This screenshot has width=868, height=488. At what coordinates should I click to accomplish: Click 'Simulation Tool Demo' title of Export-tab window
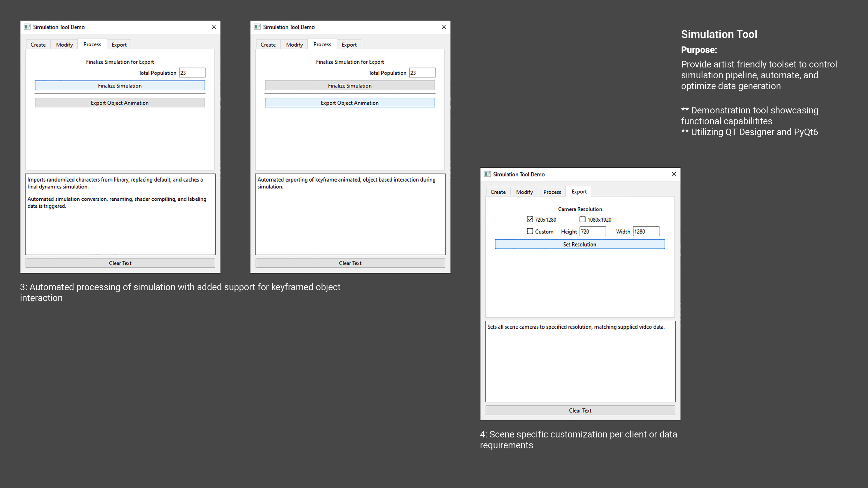519,174
